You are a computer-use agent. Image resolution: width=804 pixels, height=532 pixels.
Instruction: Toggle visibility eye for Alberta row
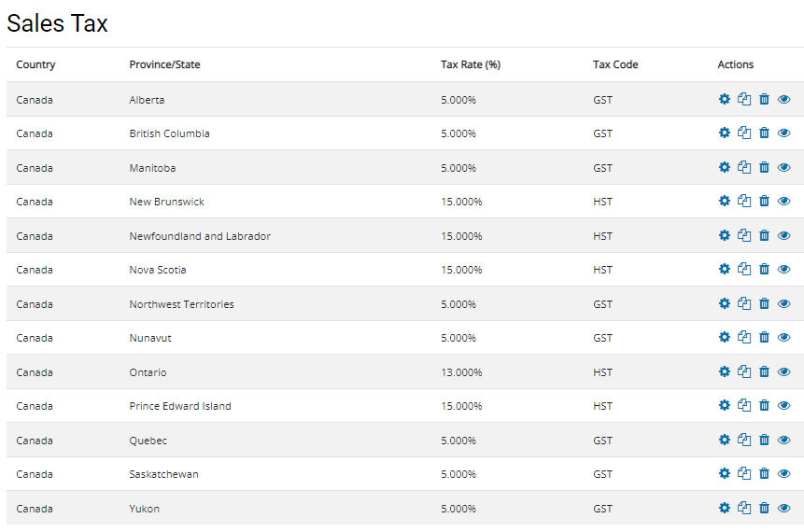click(784, 99)
